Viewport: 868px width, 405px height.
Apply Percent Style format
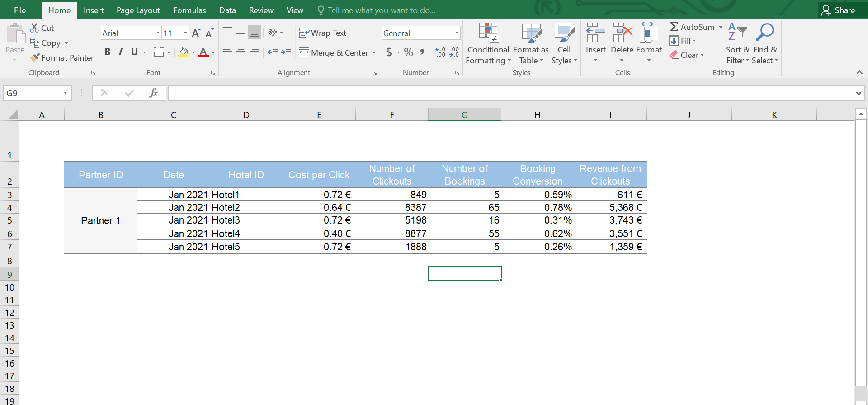pos(409,52)
